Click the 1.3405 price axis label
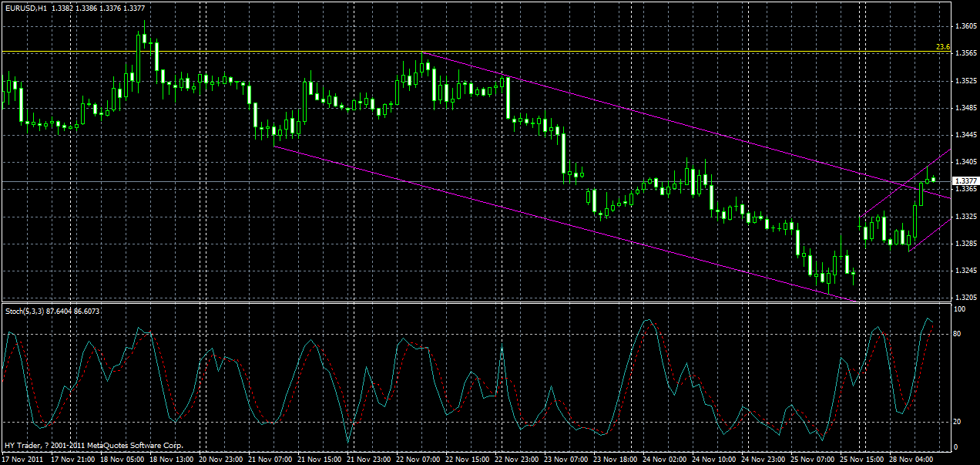The height and width of the screenshot is (465, 980). pos(965,162)
